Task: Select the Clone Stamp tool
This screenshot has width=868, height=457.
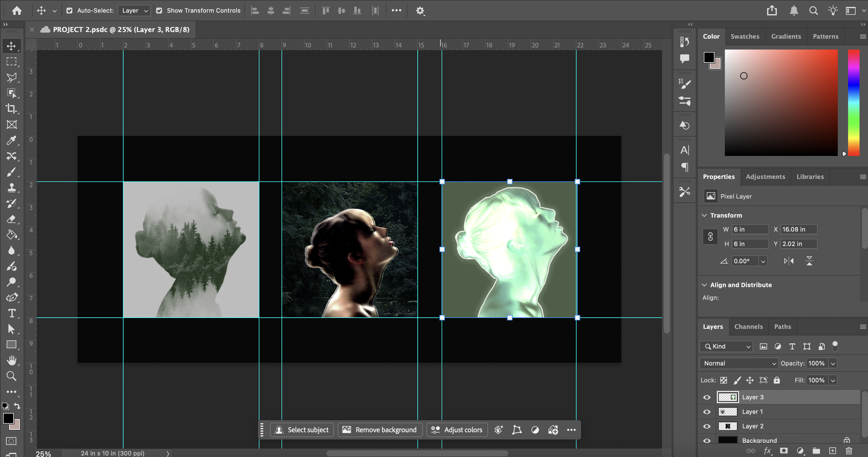Action: (11, 188)
